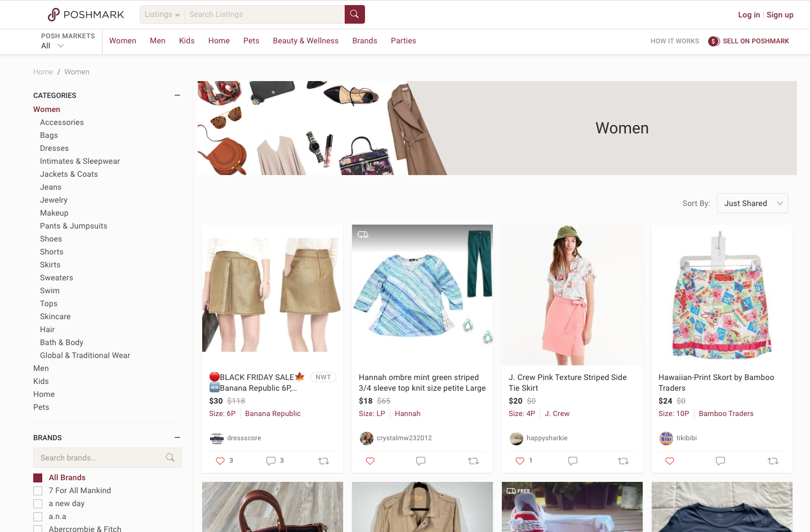Check the a new day brand box
810x532 pixels.
(x=38, y=504)
